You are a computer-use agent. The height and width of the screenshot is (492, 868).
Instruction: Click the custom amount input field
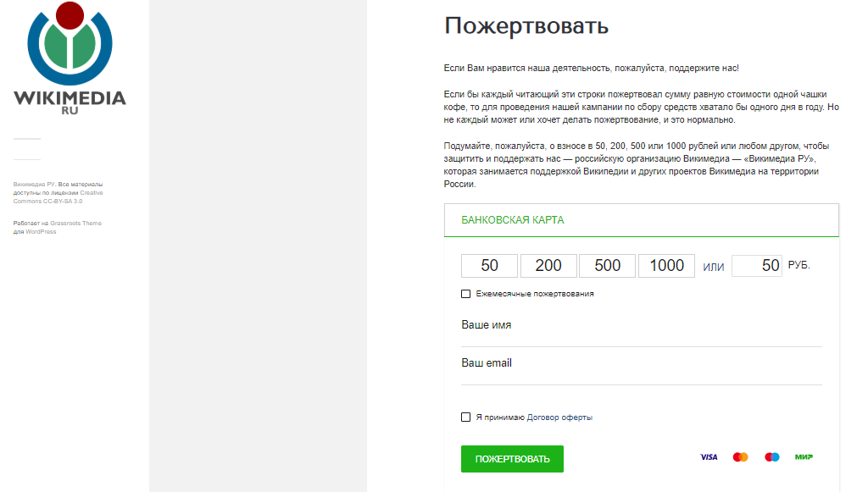point(756,266)
